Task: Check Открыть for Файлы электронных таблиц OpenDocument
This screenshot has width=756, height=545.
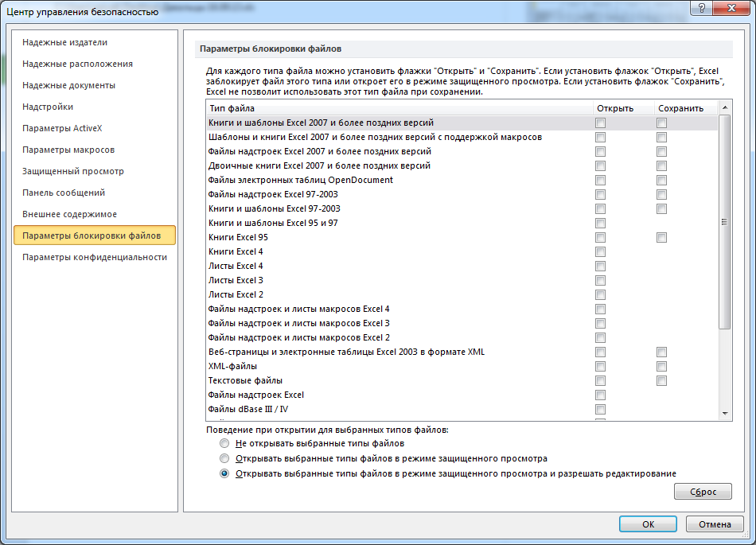Action: (x=600, y=181)
